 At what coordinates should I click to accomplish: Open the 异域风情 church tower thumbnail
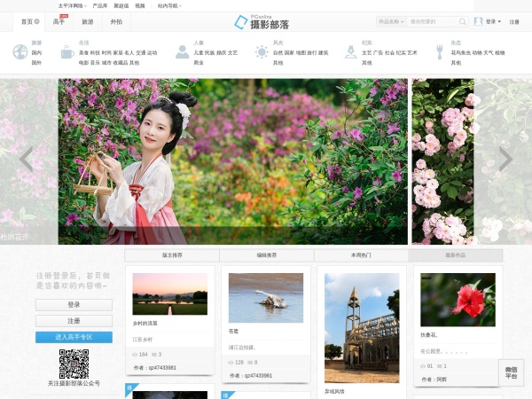point(362,328)
